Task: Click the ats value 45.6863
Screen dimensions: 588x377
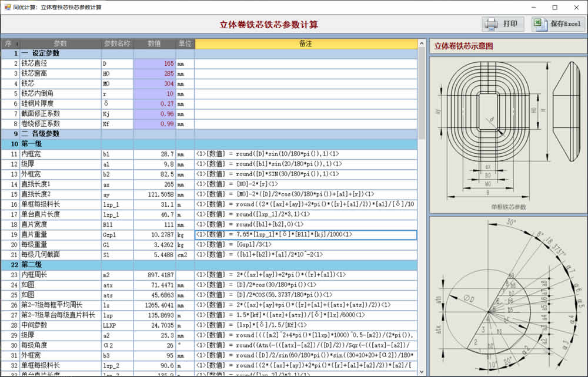Action: 155,295
